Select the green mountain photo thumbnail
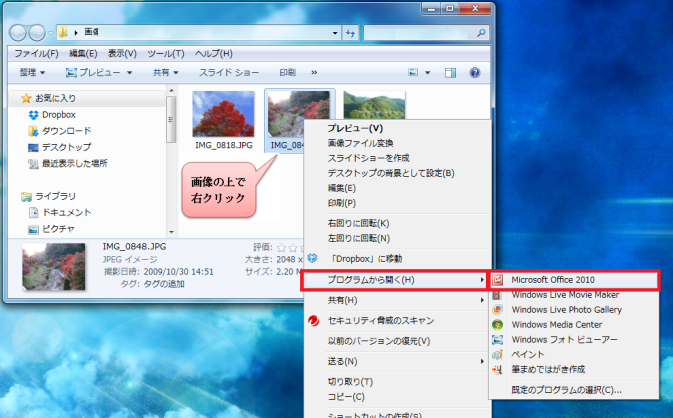 click(x=374, y=106)
